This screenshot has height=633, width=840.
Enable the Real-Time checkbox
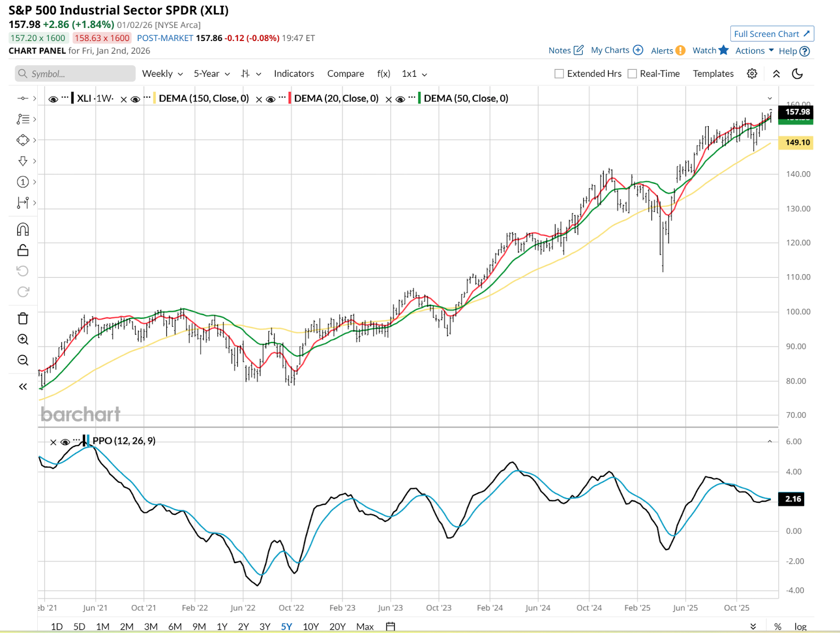(x=633, y=74)
